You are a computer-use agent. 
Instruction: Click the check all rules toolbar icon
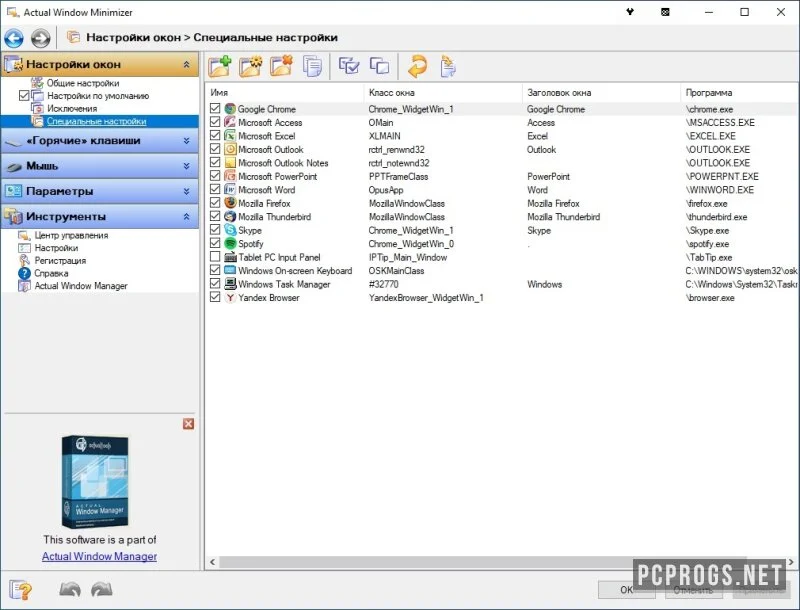coord(349,66)
